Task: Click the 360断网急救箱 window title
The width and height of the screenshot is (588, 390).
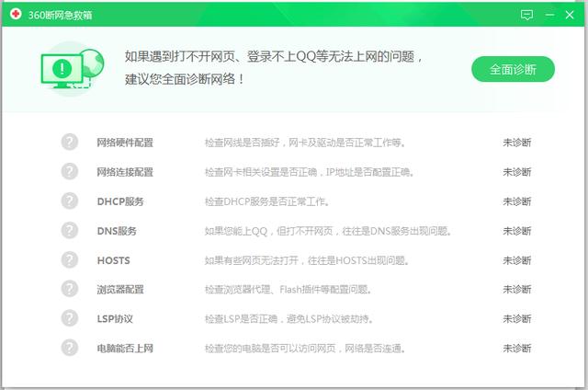Action: click(61, 15)
